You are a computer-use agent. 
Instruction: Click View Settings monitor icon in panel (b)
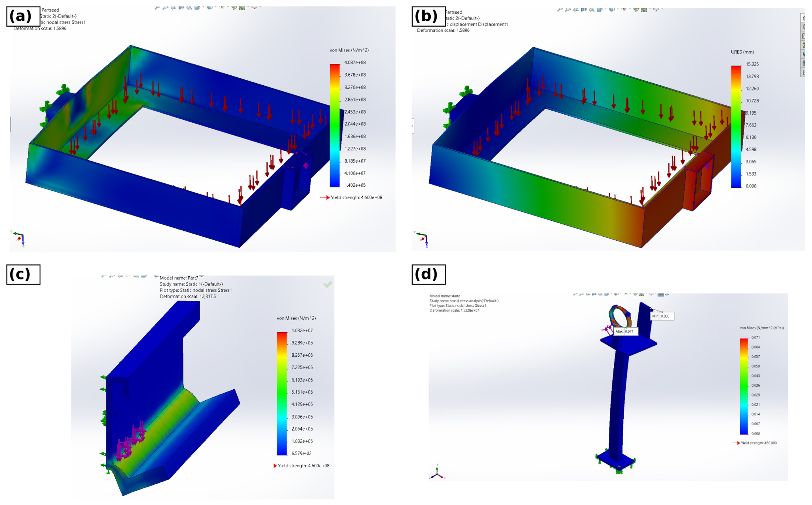pyautogui.click(x=656, y=10)
